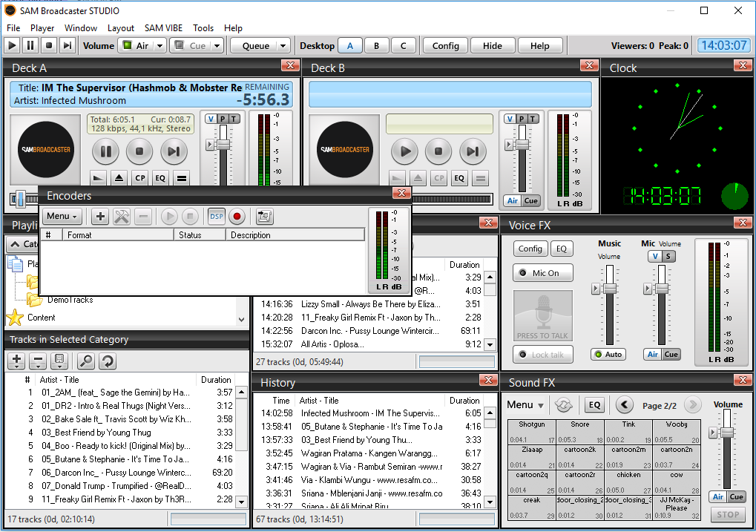Image resolution: width=756 pixels, height=532 pixels.
Task: Click the red record button in Encoders
Action: pyautogui.click(x=237, y=217)
